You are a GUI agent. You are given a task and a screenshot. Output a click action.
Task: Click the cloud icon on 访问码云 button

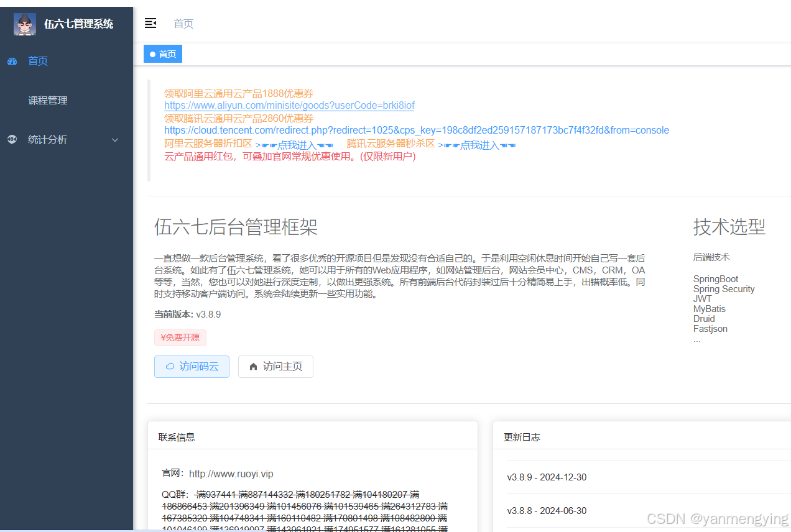[x=170, y=367]
